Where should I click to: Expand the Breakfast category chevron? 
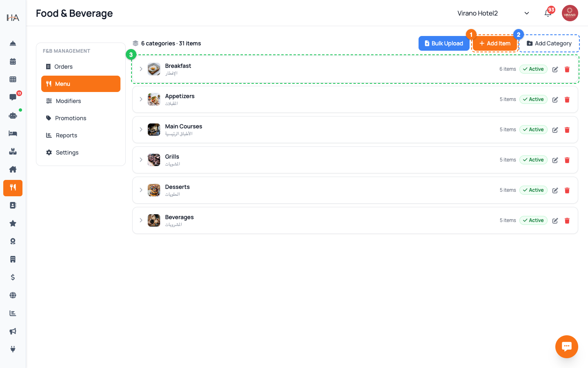[x=141, y=69]
